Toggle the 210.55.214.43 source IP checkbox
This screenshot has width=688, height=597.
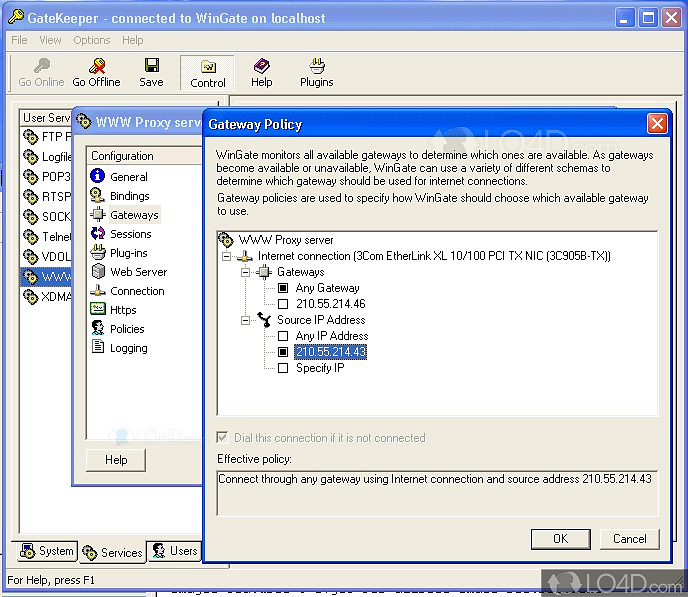coord(283,352)
